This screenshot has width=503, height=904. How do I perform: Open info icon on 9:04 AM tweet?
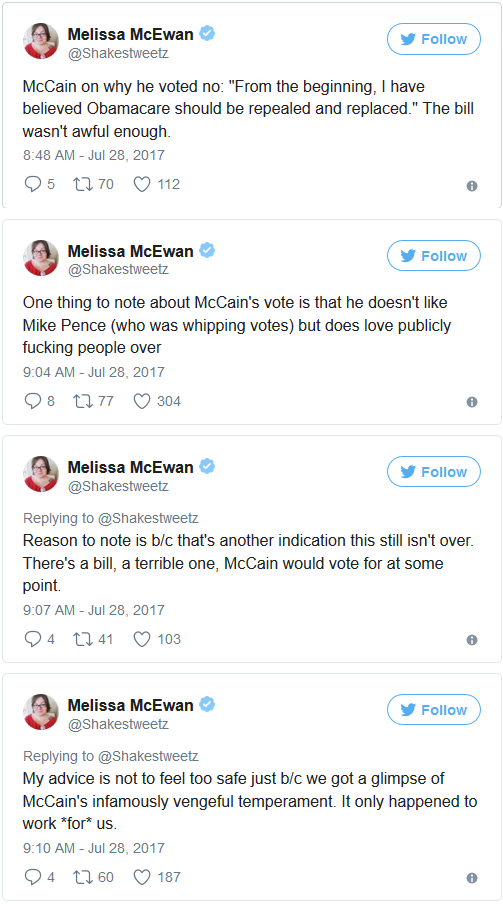(x=472, y=402)
